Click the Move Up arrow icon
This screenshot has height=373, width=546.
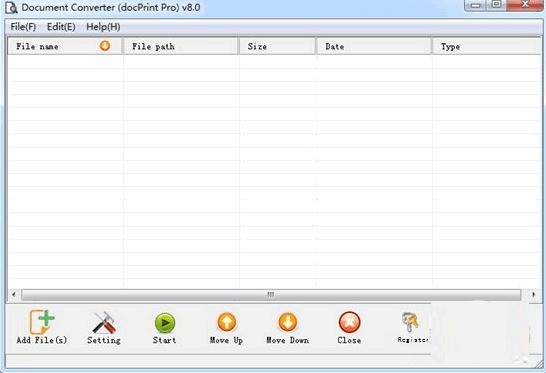(x=227, y=322)
